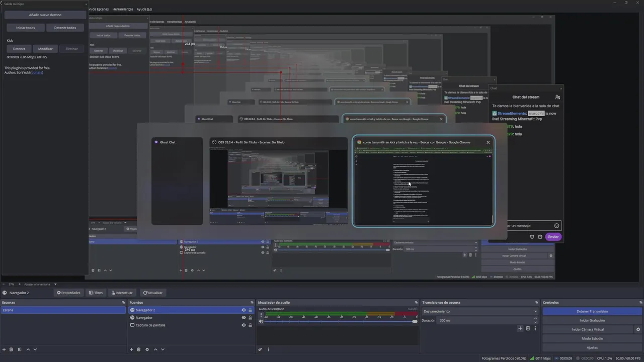
Task: Open the donate link
Action: pos(37,72)
